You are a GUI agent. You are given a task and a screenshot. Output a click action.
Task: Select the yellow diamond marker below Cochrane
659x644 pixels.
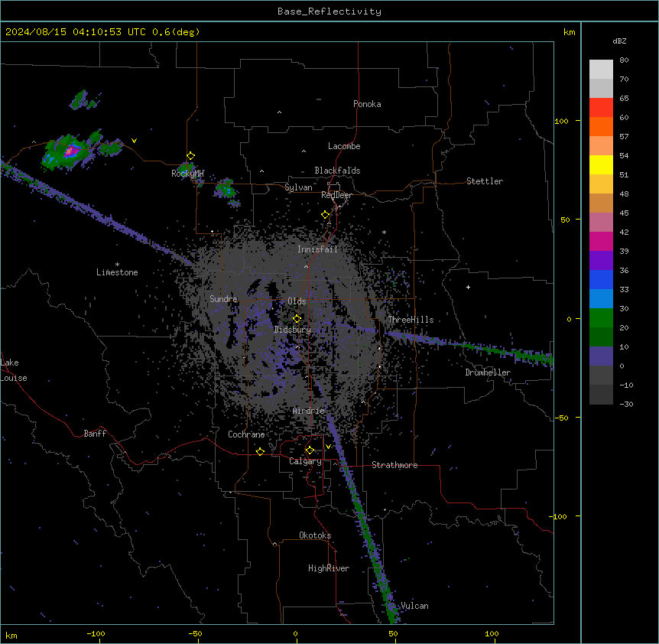tap(260, 451)
